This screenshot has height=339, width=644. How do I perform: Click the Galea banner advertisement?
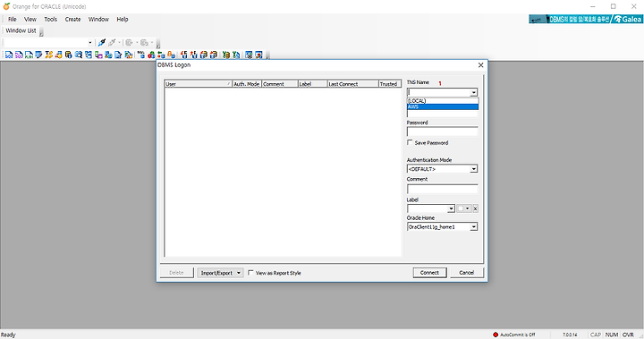[585, 19]
